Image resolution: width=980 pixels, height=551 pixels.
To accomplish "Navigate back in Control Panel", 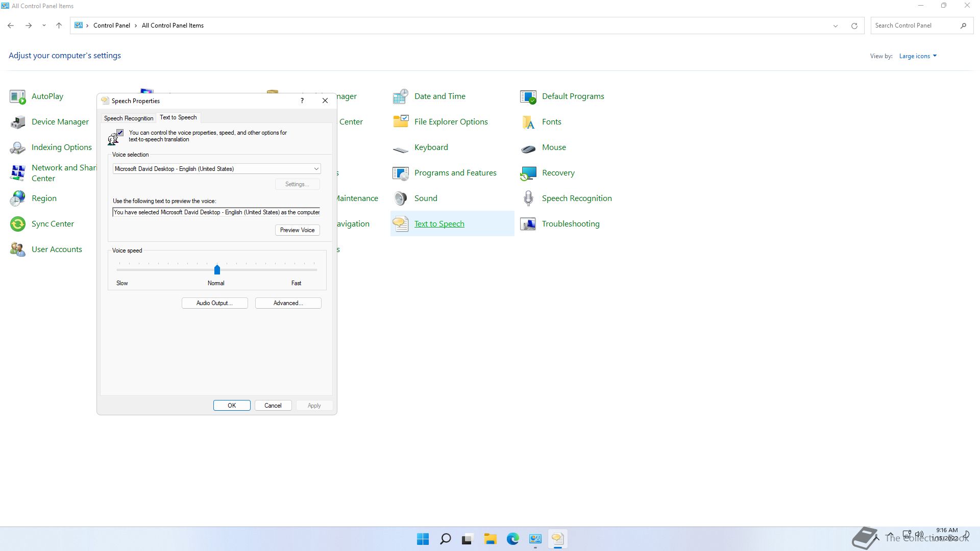I will coord(11,26).
